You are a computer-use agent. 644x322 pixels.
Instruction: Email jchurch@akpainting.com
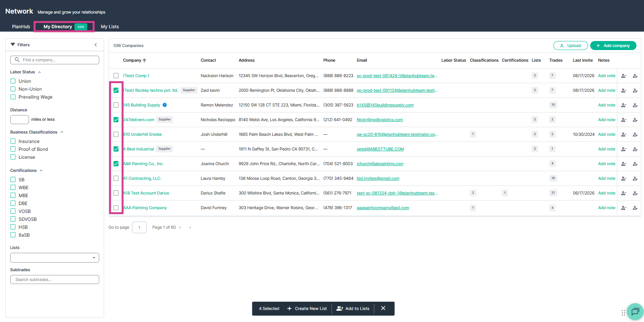click(380, 164)
